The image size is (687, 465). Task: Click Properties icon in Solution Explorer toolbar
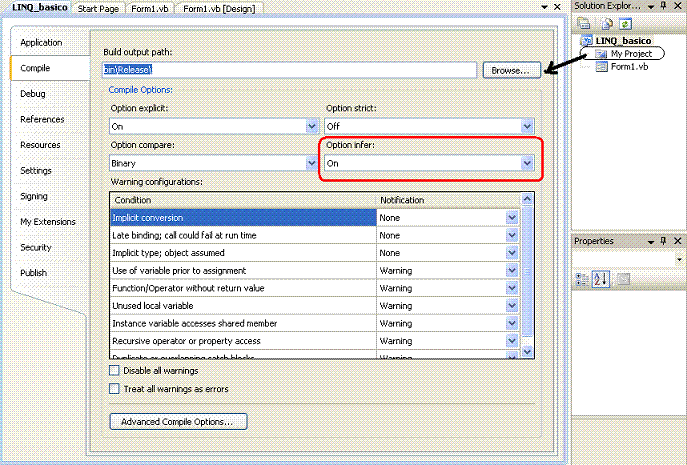click(584, 24)
